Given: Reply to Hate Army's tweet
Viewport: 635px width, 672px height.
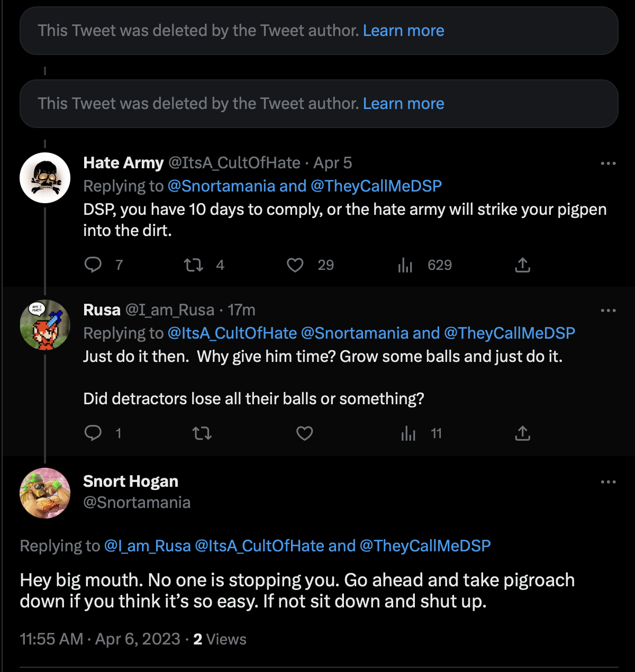Looking at the screenshot, I should (x=93, y=265).
